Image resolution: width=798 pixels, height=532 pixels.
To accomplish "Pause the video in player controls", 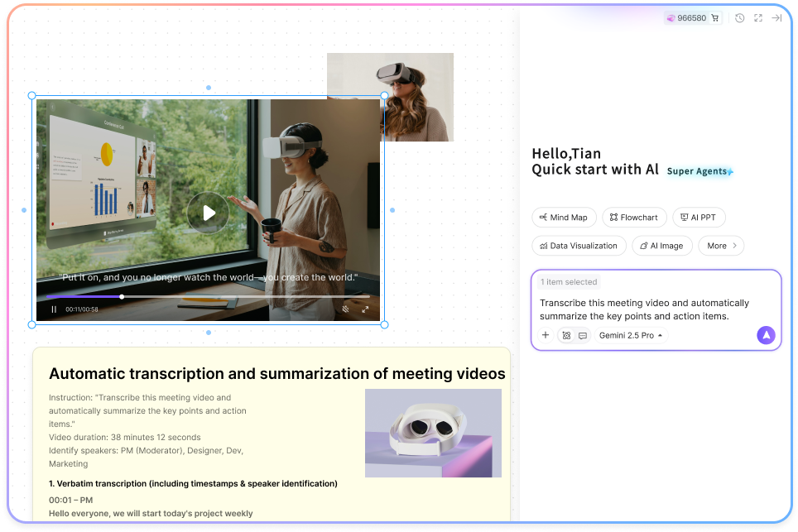I will tap(54, 309).
